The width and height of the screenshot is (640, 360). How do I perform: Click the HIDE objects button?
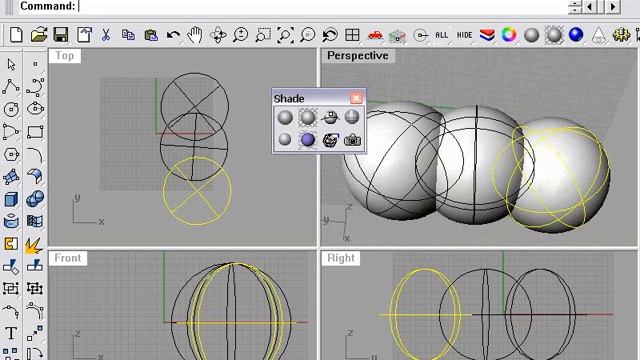464,35
